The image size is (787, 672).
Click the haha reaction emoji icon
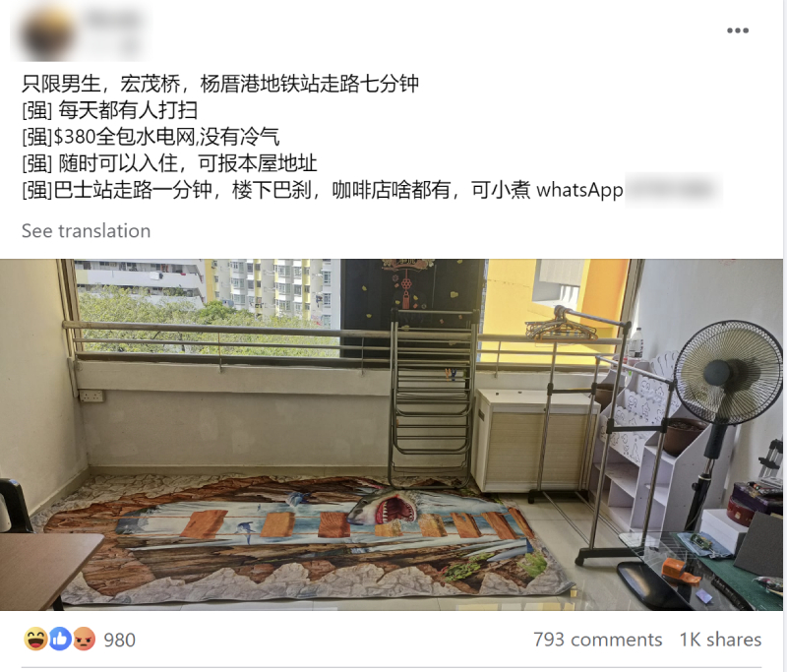(35, 640)
